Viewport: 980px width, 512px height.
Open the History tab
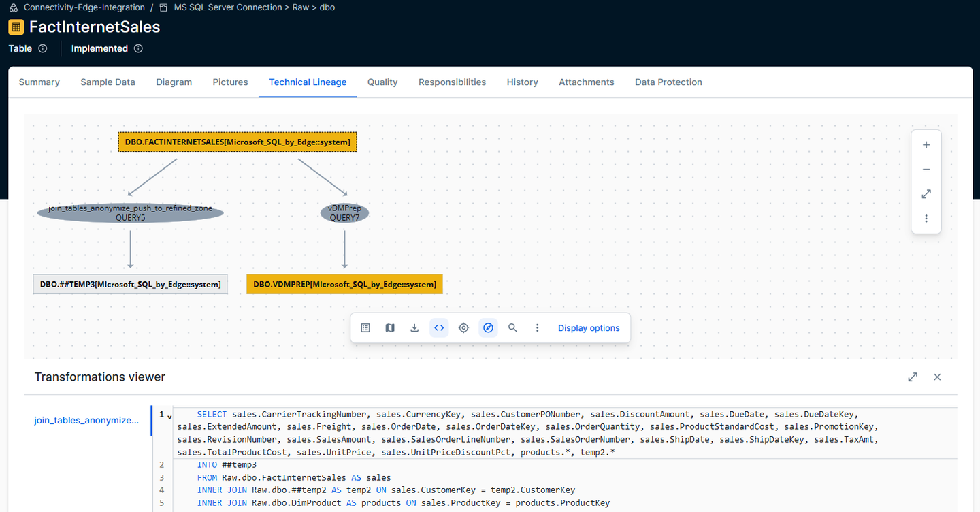click(x=522, y=82)
